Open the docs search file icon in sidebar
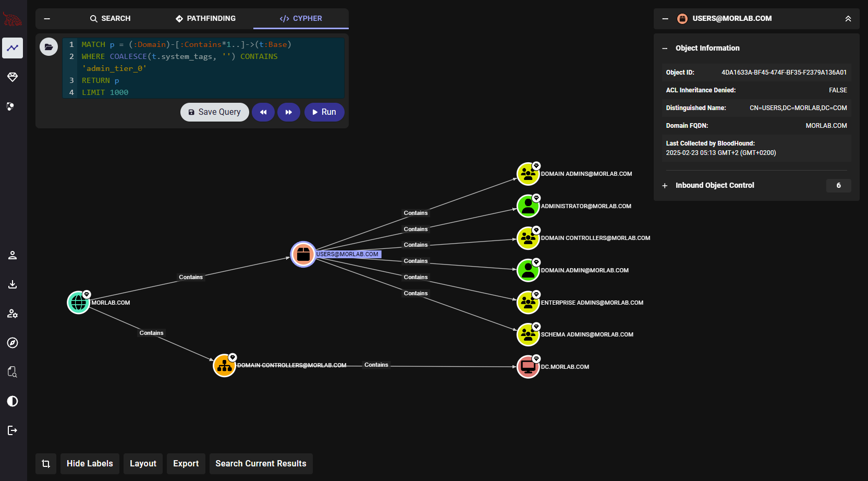The height and width of the screenshot is (481, 868). click(x=13, y=372)
